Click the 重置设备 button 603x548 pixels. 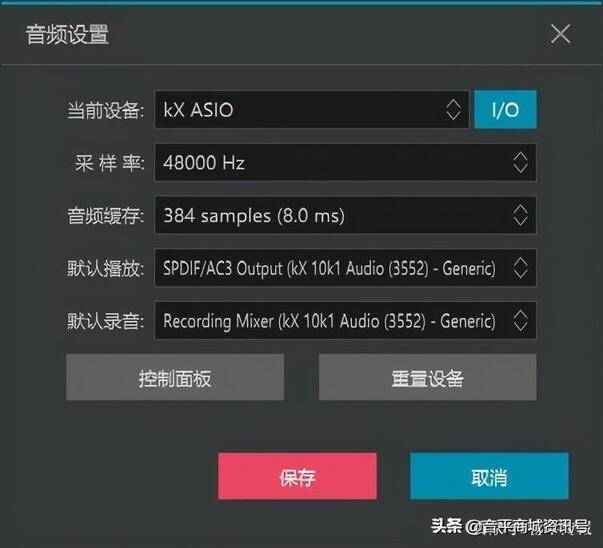coord(427,377)
